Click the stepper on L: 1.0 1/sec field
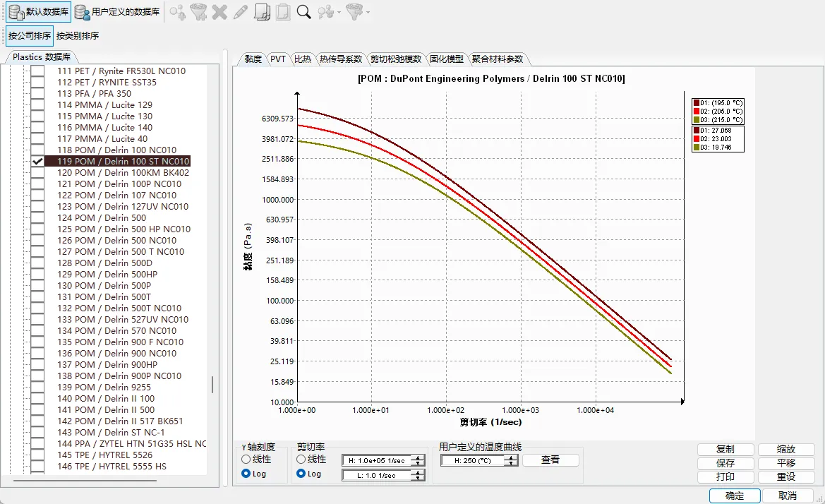The width and height of the screenshot is (825, 504). click(418, 475)
